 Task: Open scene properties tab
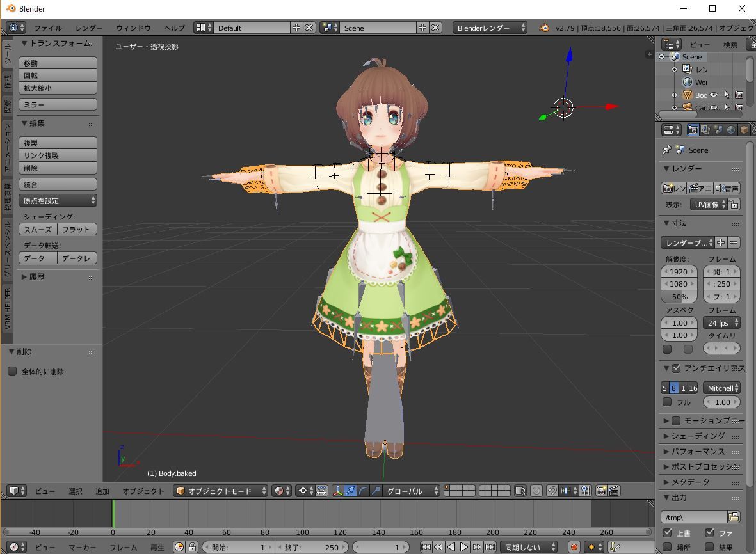click(718, 130)
